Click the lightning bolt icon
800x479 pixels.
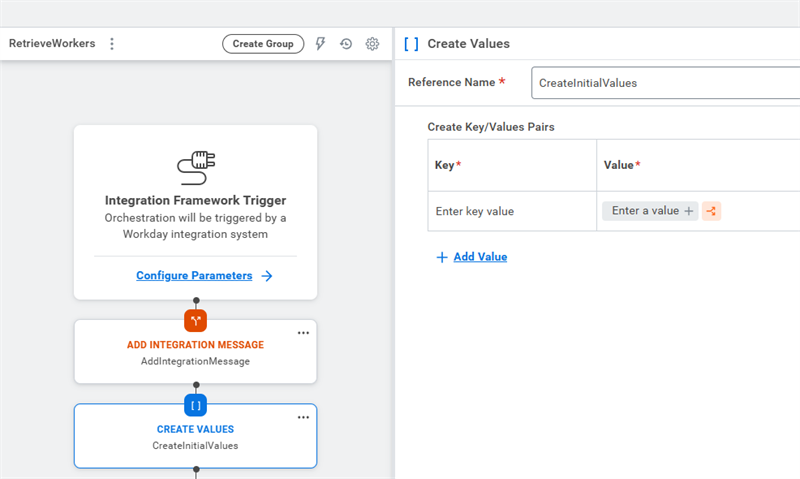320,44
